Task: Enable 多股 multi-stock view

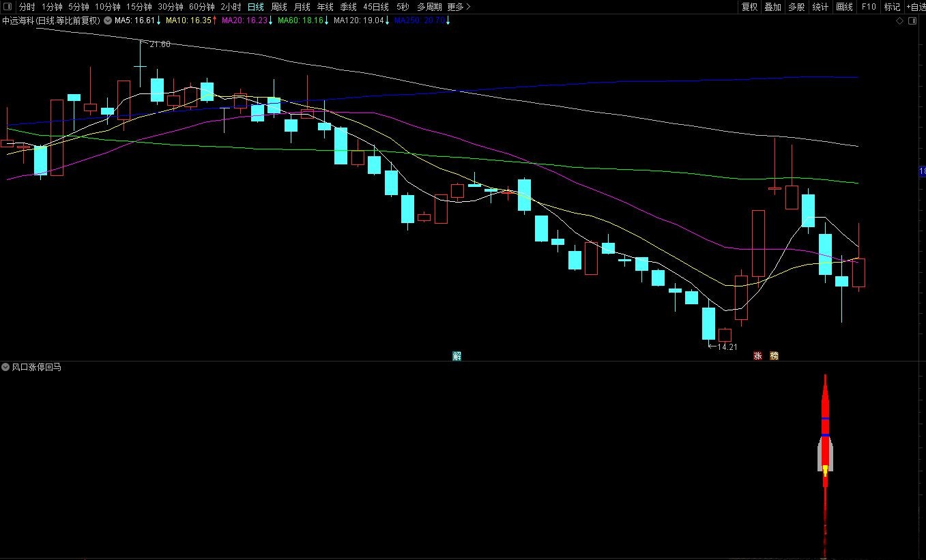Action: [x=796, y=7]
